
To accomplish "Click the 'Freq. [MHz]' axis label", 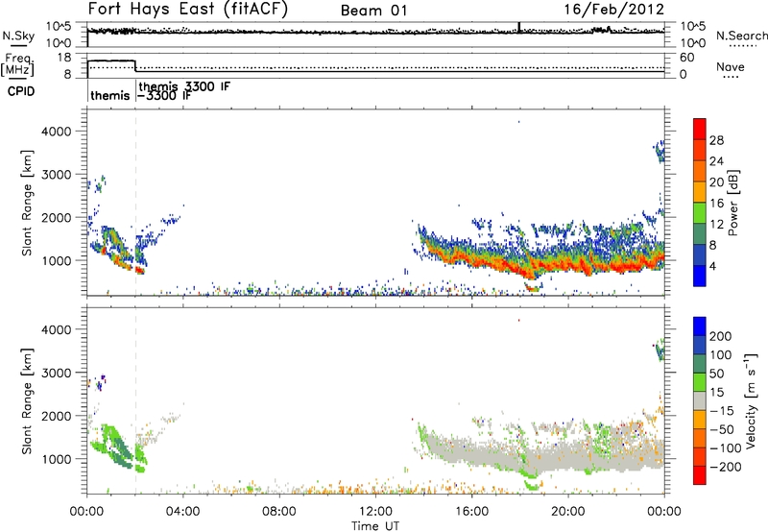I will (17, 65).
